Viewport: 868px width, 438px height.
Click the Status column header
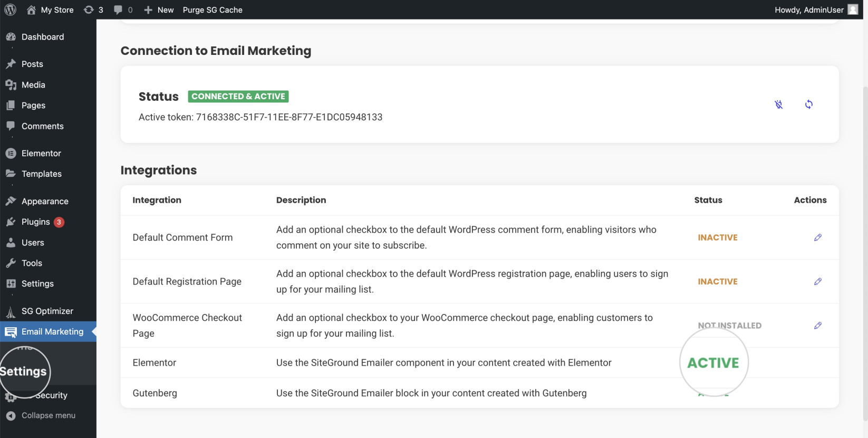pos(708,200)
